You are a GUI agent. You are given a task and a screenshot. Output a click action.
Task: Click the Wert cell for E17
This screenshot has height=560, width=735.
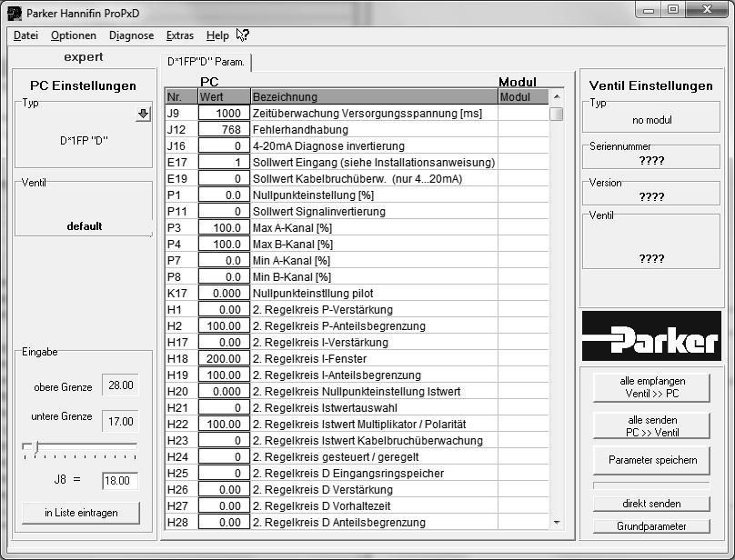click(x=224, y=162)
